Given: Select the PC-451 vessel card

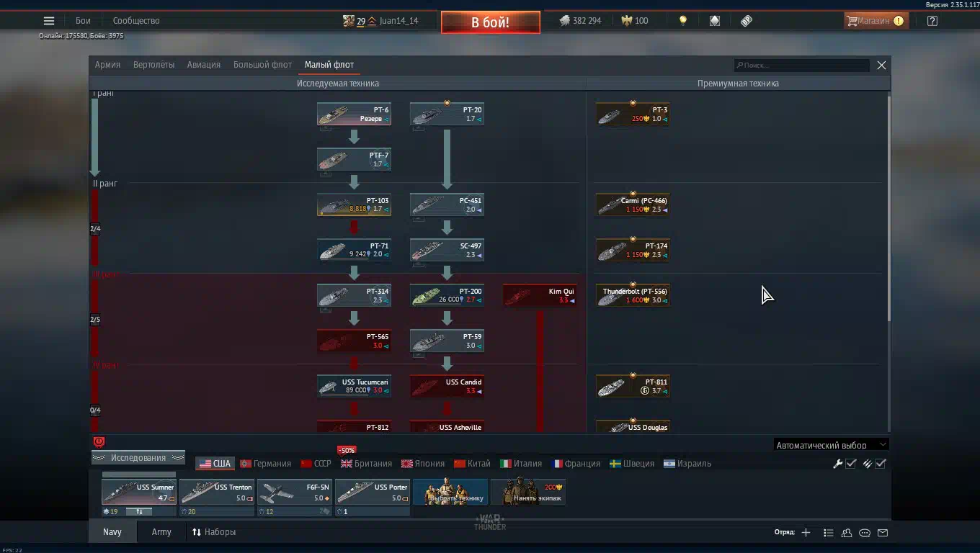Looking at the screenshot, I should pos(447,204).
